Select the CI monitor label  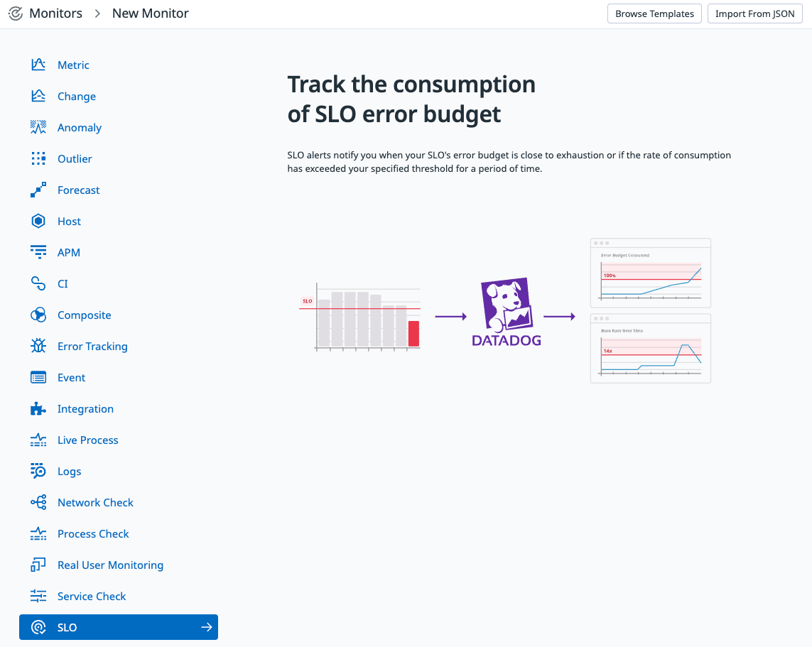tap(63, 283)
